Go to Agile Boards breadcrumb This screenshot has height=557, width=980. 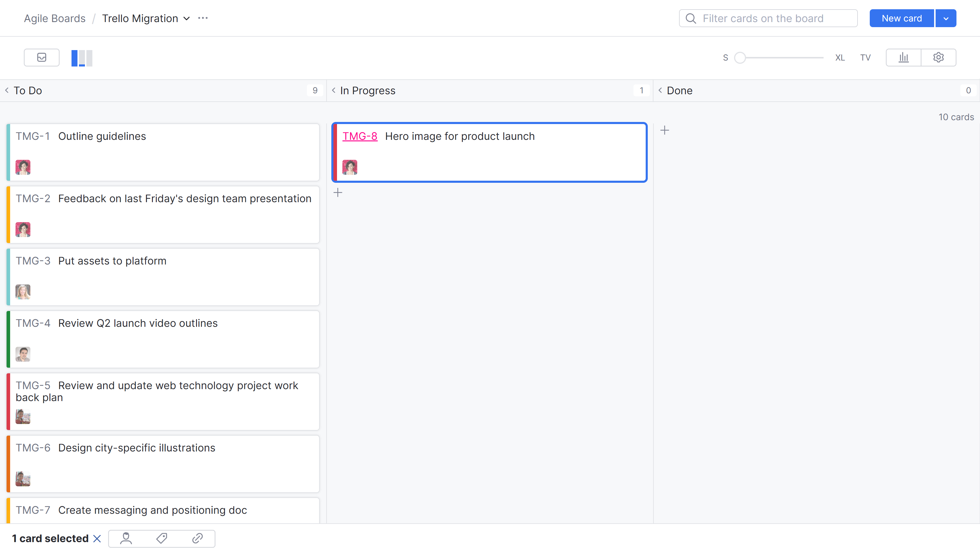pos(54,18)
